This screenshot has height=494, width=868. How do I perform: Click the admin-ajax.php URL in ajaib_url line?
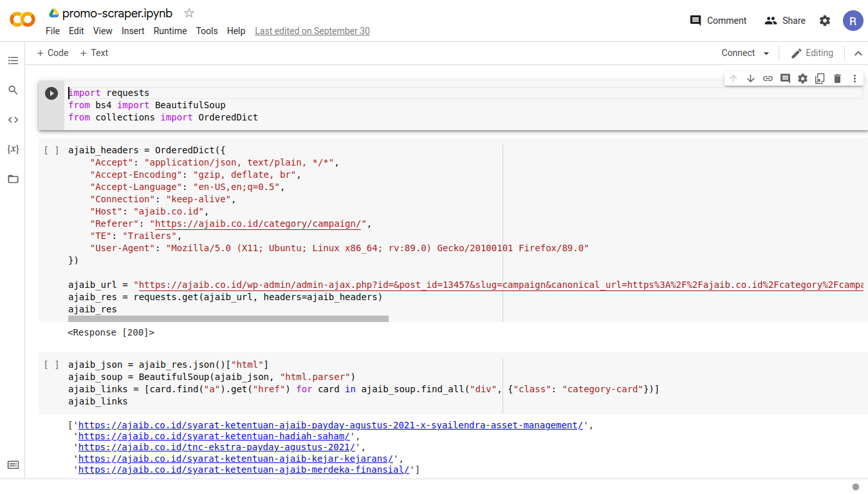pos(501,285)
